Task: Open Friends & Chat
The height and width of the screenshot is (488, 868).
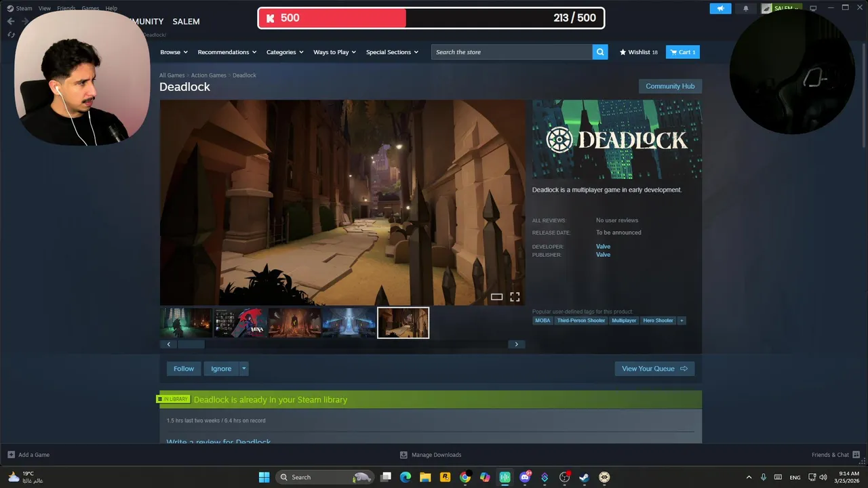Action: [835, 455]
